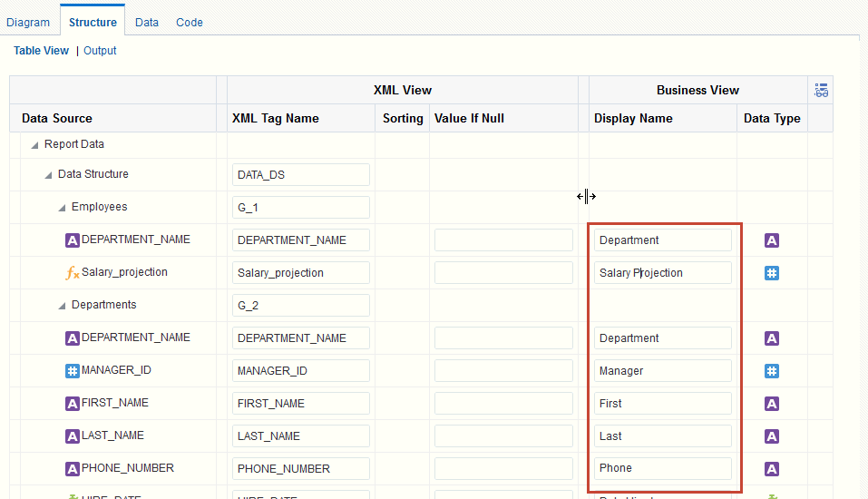This screenshot has width=868, height=499.
Task: Select the PHONE_NUMBER tree row
Action: 128,468
